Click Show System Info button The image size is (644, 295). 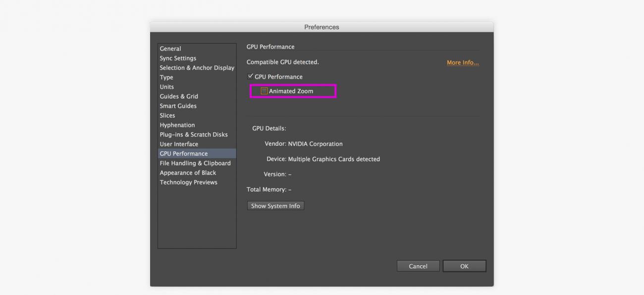[x=275, y=206]
